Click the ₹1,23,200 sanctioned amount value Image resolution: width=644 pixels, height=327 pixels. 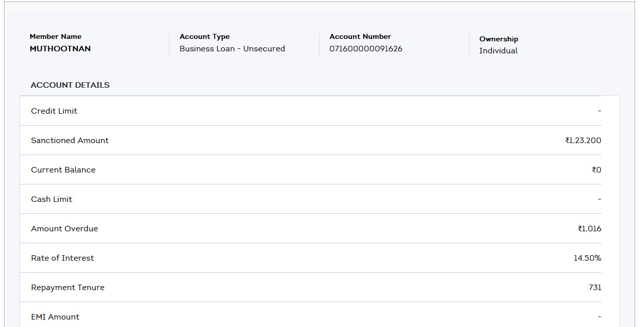point(583,141)
